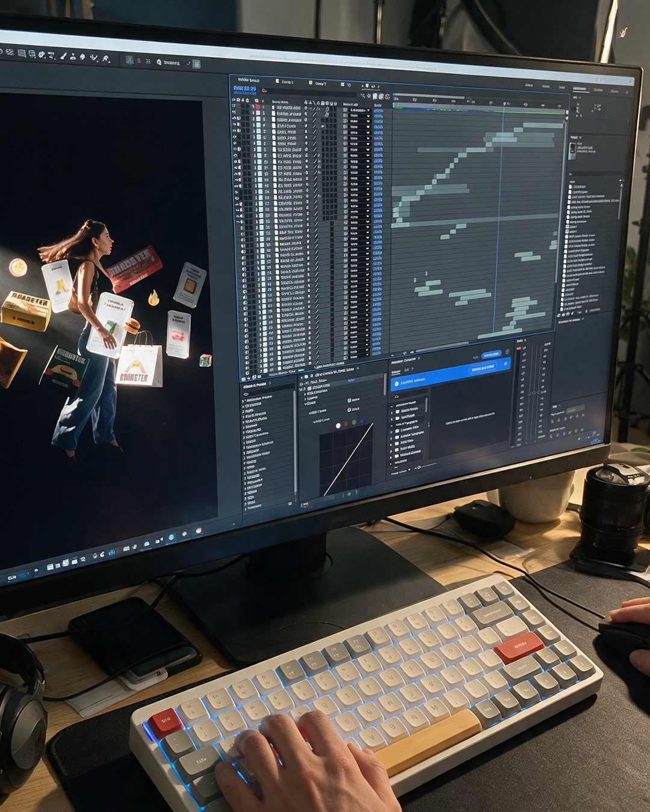Click round icon beside blue pill button
The height and width of the screenshot is (812, 650).
507,352
